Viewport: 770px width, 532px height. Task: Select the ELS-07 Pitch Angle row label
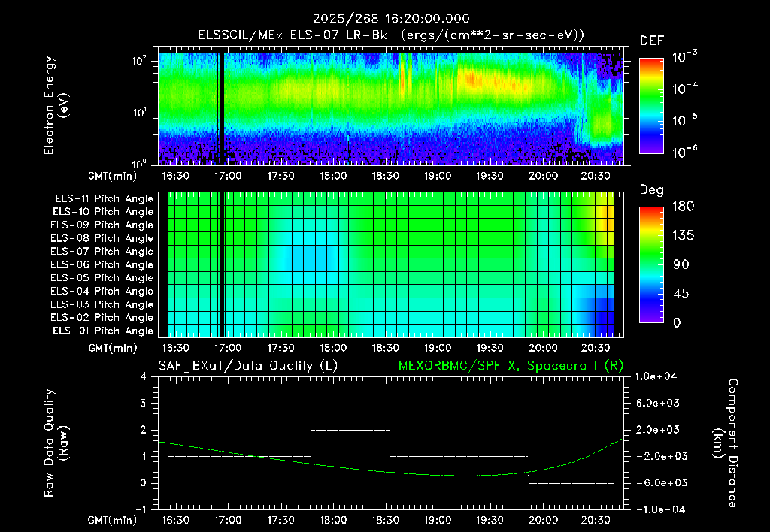click(102, 252)
